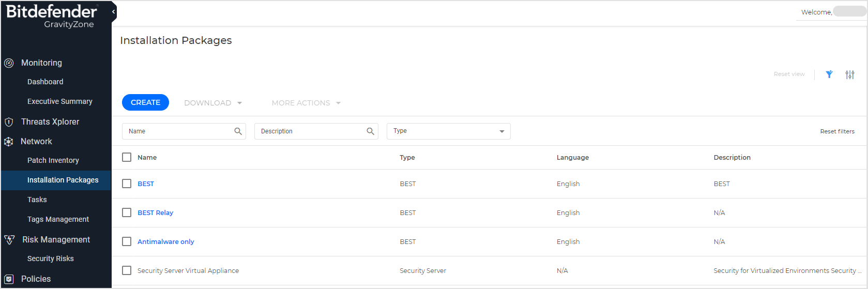Click the Risk Management icon

click(x=9, y=240)
